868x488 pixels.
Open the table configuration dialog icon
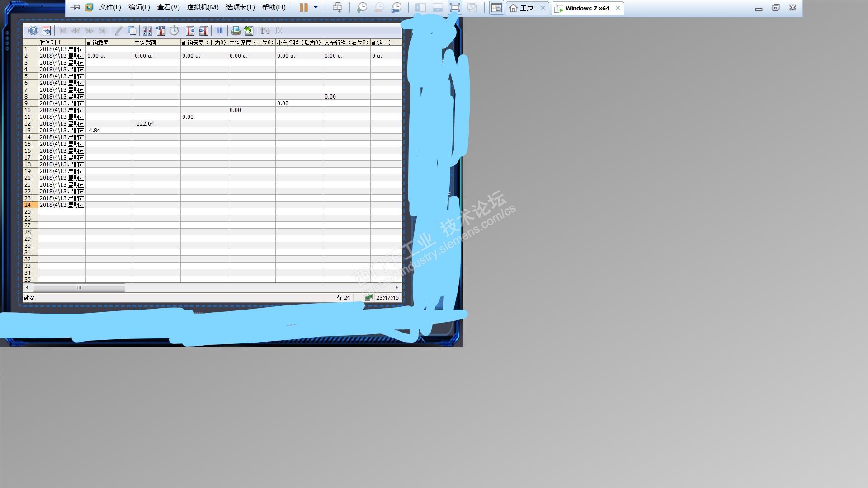[x=46, y=31]
